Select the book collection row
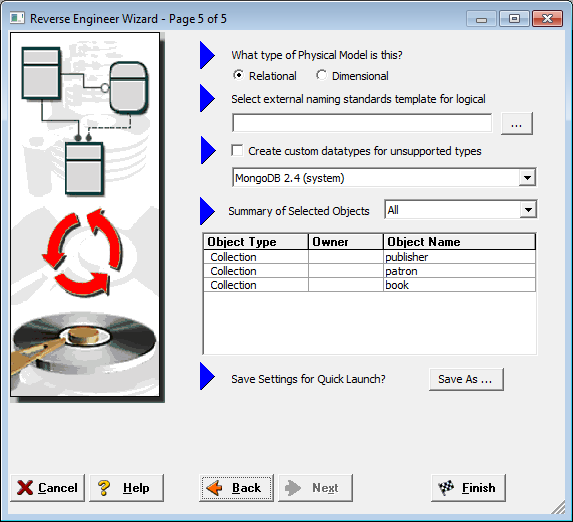The width and height of the screenshot is (573, 522). click(x=369, y=285)
